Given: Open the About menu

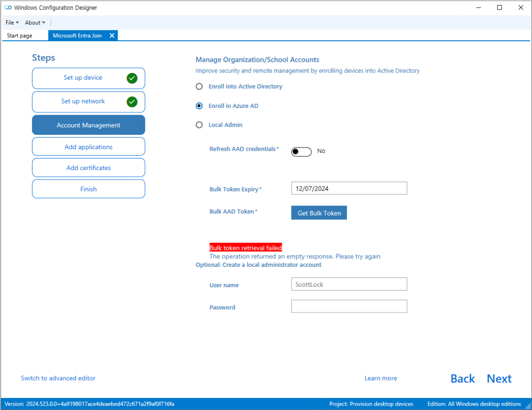Looking at the screenshot, I should tap(35, 23).
